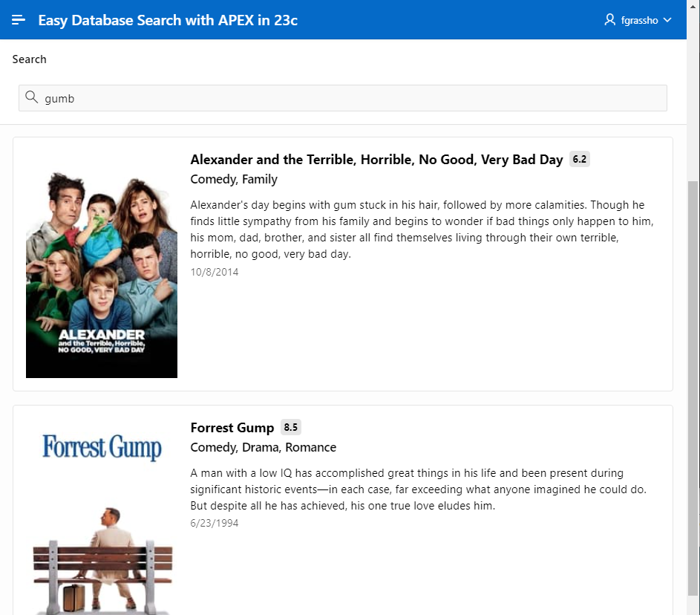Click the app title Easy Database Search
This screenshot has height=615, width=700.
168,20
